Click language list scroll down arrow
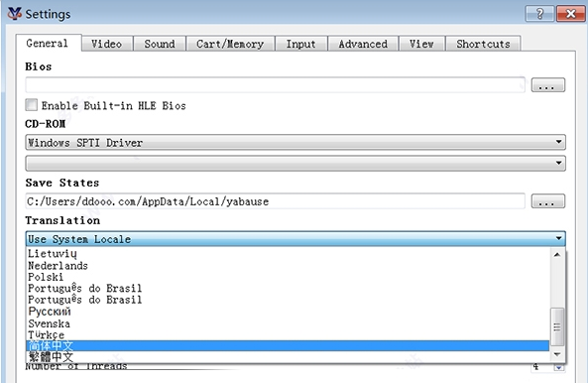 557,354
